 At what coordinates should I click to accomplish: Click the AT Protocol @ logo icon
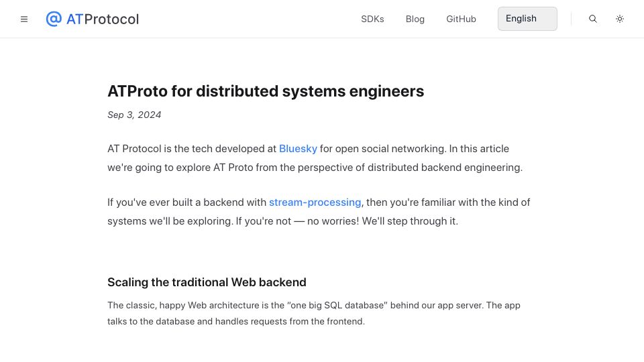point(54,19)
